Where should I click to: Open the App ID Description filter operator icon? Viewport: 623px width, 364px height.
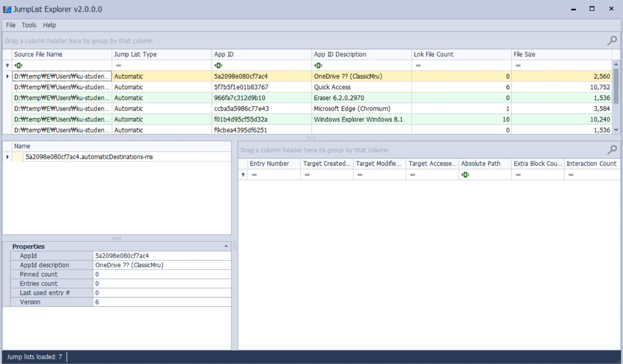coord(318,66)
